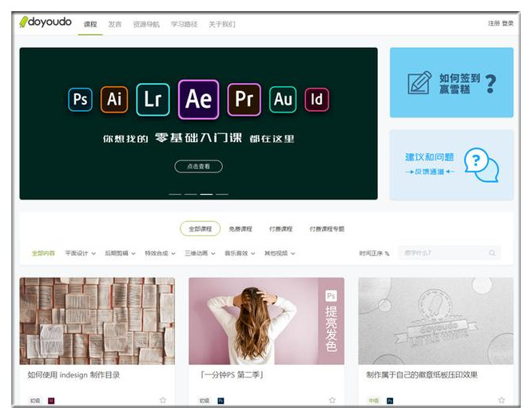
Task: Expand the 其他视频 dropdown
Action: (x=280, y=253)
